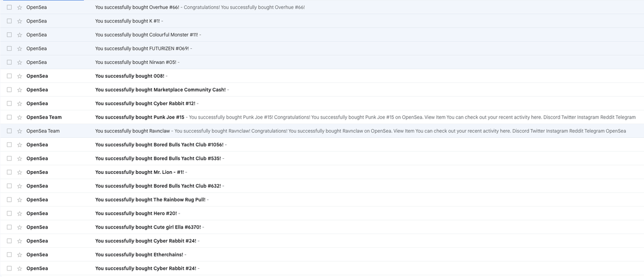
Task: Star the Cute girl Ella #6370 email
Action: tap(20, 227)
